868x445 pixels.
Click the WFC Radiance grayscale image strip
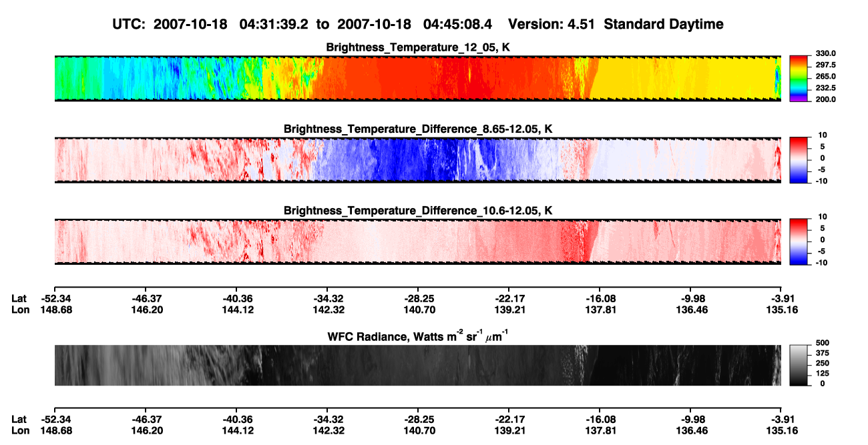pos(417,366)
